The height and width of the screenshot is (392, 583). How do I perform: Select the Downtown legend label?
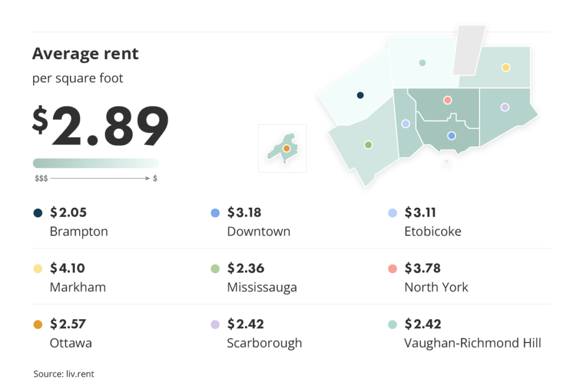(x=258, y=232)
